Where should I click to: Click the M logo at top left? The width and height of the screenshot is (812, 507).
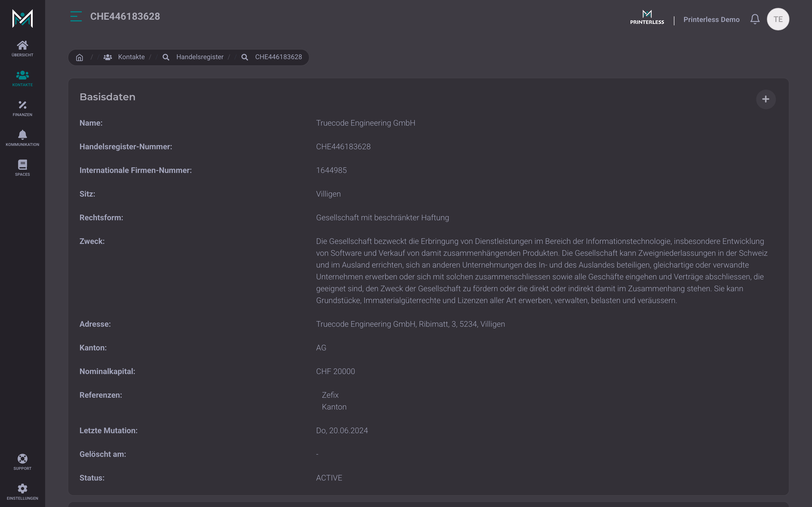click(x=23, y=18)
